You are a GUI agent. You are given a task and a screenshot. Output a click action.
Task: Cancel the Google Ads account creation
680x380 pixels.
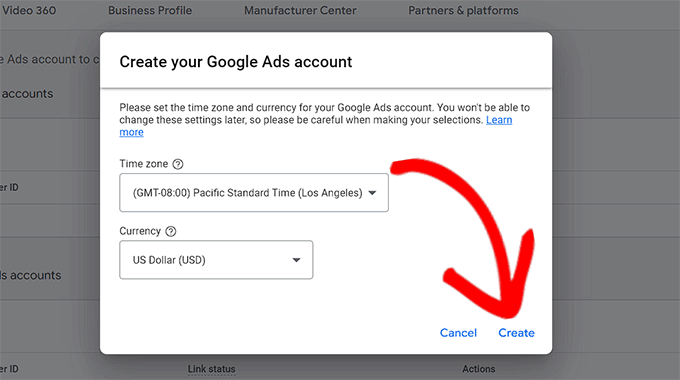pyautogui.click(x=458, y=333)
